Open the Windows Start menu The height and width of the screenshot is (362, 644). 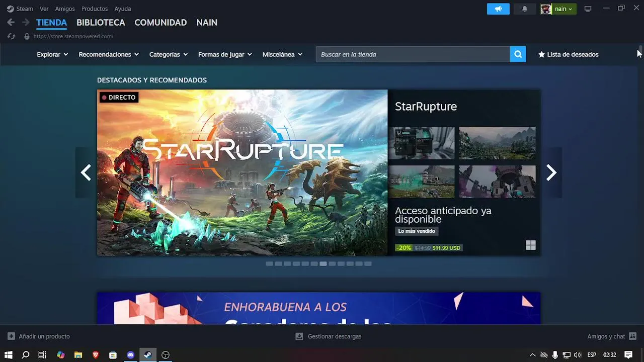pyautogui.click(x=9, y=355)
